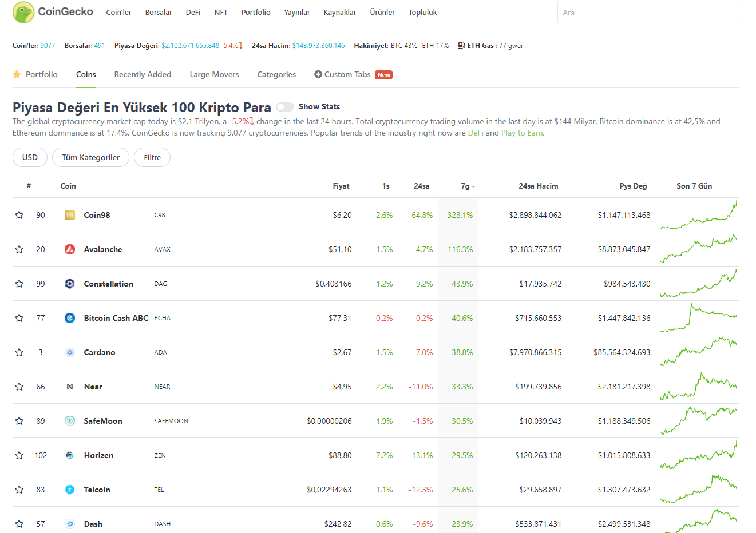Toggle the Show Stats switch
The width and height of the screenshot is (756, 533).
point(285,107)
